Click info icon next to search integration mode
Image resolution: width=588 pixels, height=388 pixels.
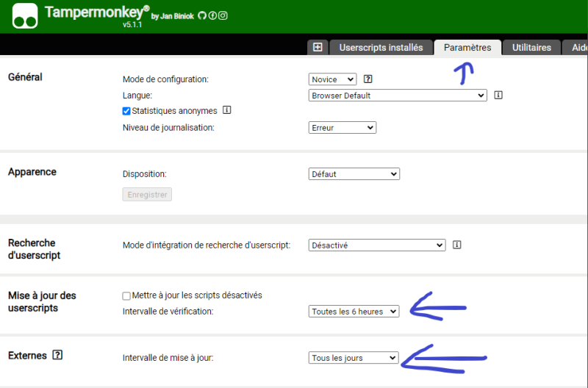click(457, 245)
